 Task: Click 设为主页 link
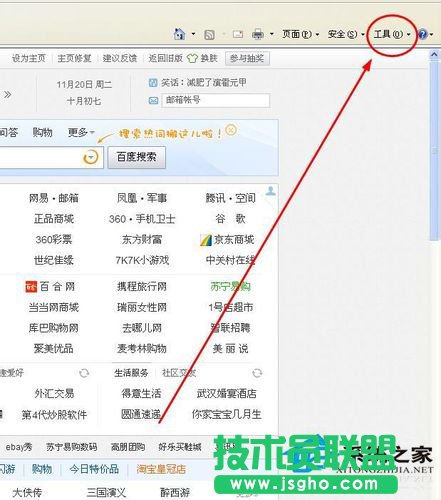pyautogui.click(x=29, y=58)
